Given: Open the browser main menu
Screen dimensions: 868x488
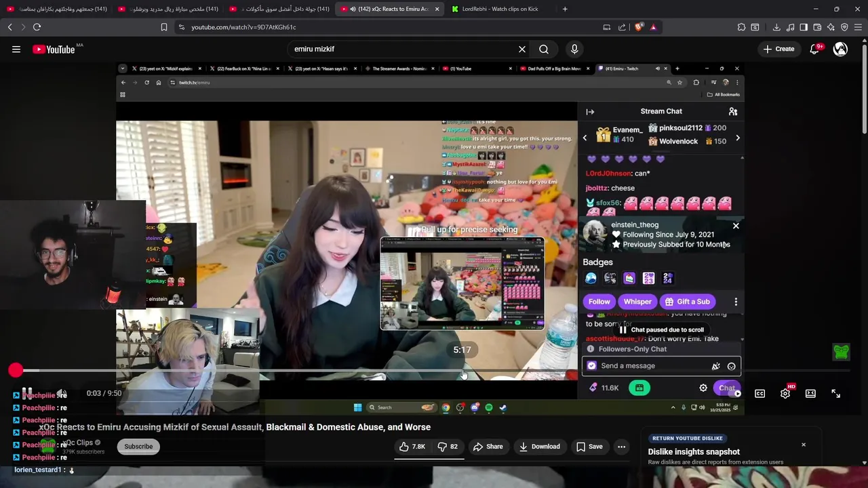Looking at the screenshot, I should pos(859,27).
